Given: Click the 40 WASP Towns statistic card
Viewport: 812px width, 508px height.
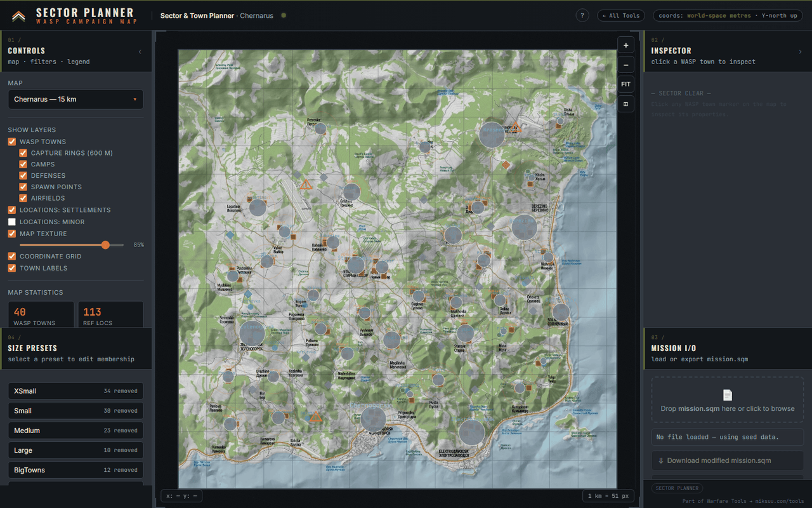Looking at the screenshot, I should point(41,315).
